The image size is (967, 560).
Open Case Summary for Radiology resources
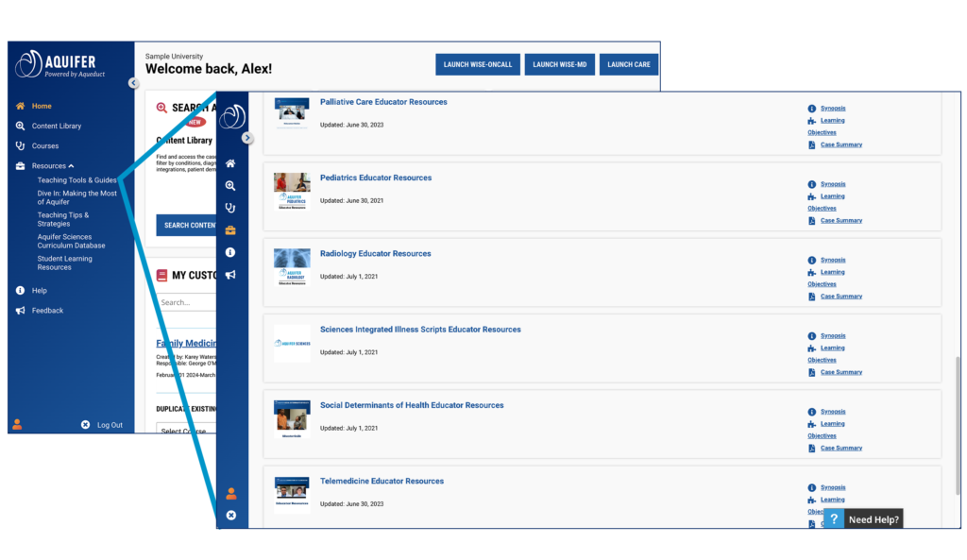[x=841, y=297]
